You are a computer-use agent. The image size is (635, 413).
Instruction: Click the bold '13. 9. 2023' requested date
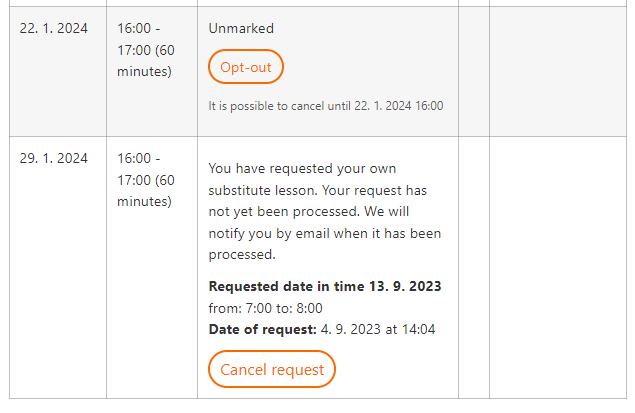click(x=405, y=286)
